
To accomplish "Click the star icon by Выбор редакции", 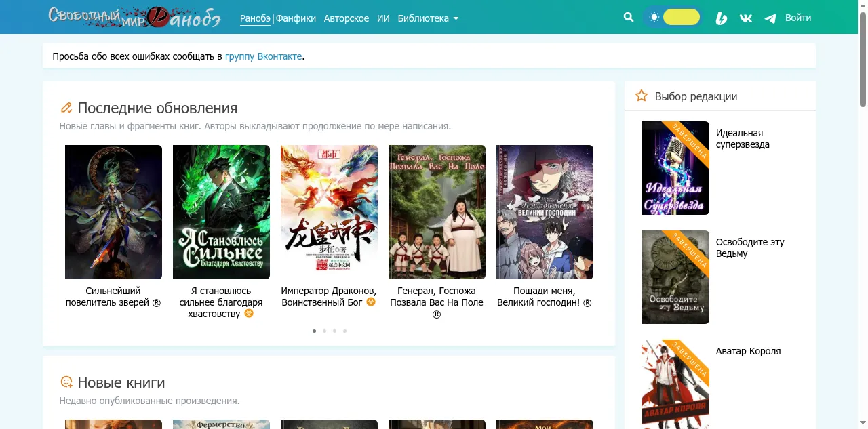I will [x=642, y=96].
